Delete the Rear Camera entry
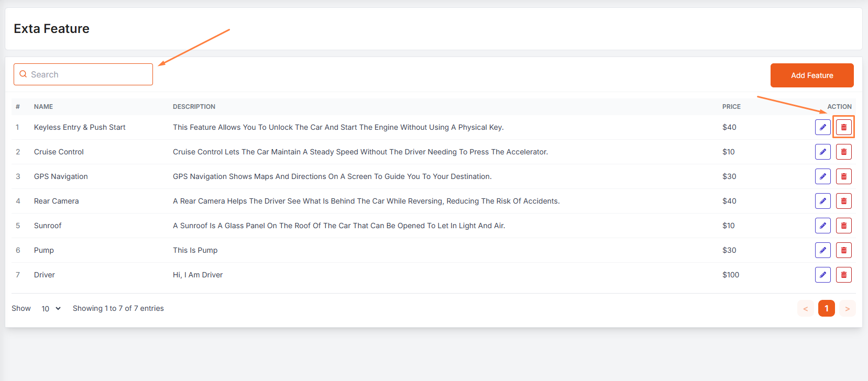Screen dimensions: 868x381 843,201
